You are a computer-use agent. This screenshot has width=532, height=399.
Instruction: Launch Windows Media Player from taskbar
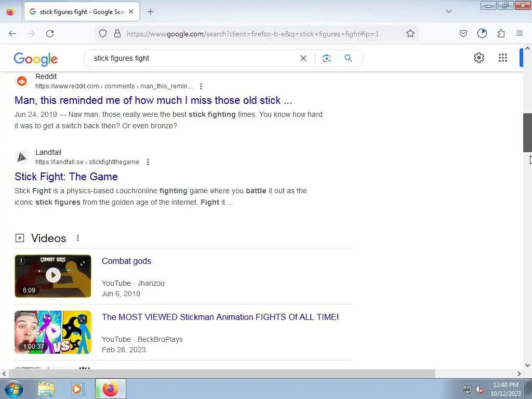click(77, 389)
